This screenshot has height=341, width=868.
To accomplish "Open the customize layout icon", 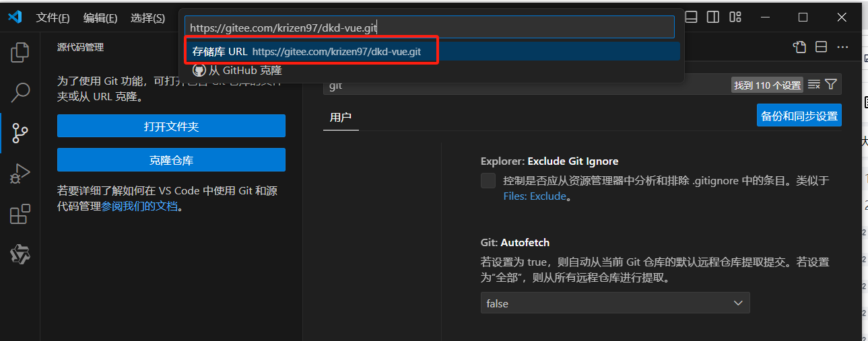I will (x=735, y=17).
